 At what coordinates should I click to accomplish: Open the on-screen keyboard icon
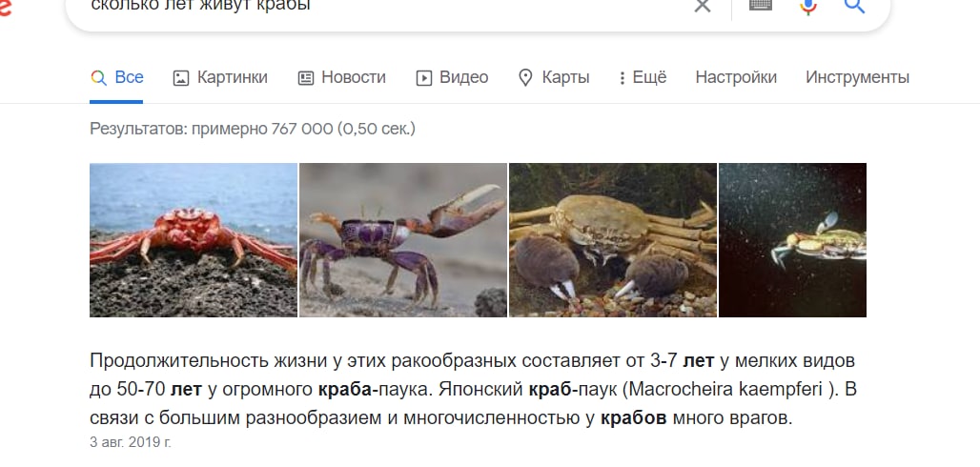click(760, 5)
